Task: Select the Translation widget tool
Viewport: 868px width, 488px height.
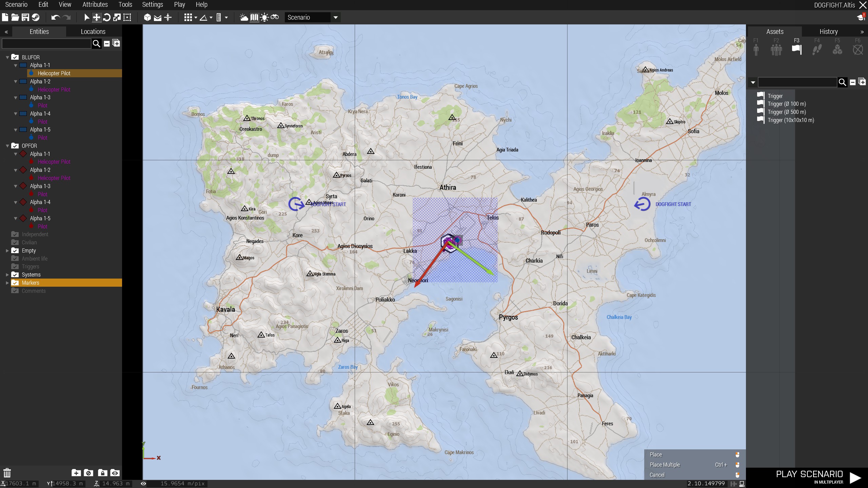Action: pos(97,17)
